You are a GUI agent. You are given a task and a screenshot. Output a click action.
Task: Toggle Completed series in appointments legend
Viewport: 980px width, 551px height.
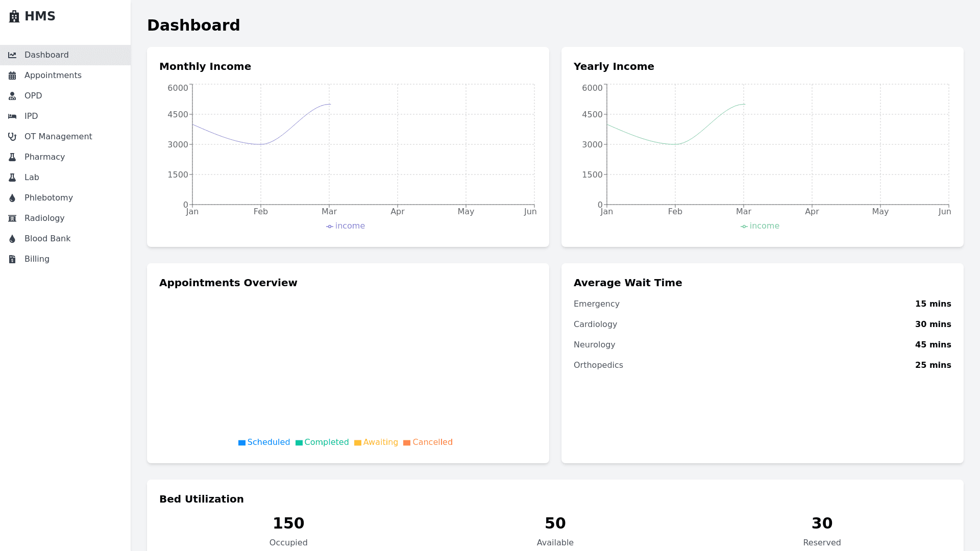(326, 442)
